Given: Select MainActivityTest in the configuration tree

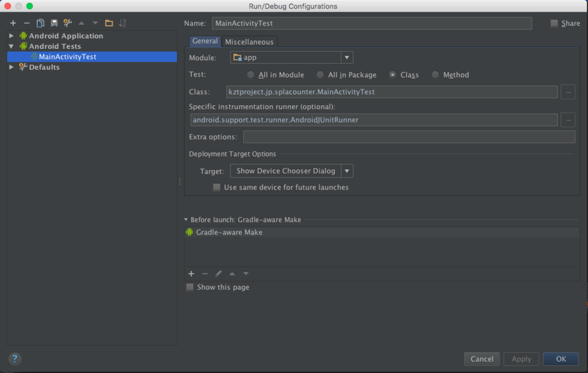Looking at the screenshot, I should click(x=92, y=57).
